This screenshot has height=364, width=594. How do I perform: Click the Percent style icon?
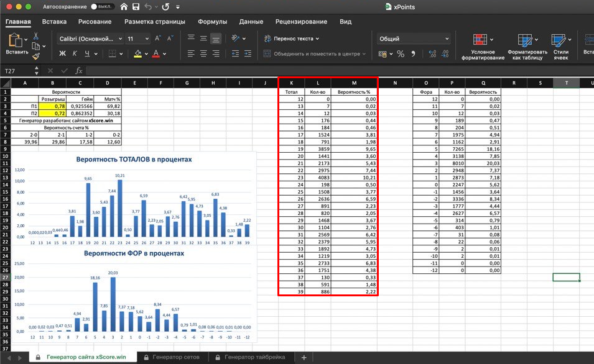401,53
